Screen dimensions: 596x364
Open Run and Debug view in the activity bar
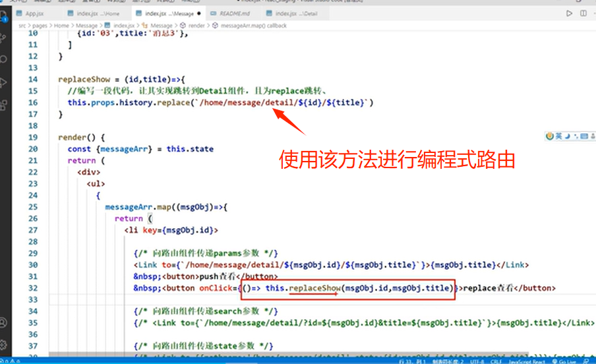click(x=3, y=82)
